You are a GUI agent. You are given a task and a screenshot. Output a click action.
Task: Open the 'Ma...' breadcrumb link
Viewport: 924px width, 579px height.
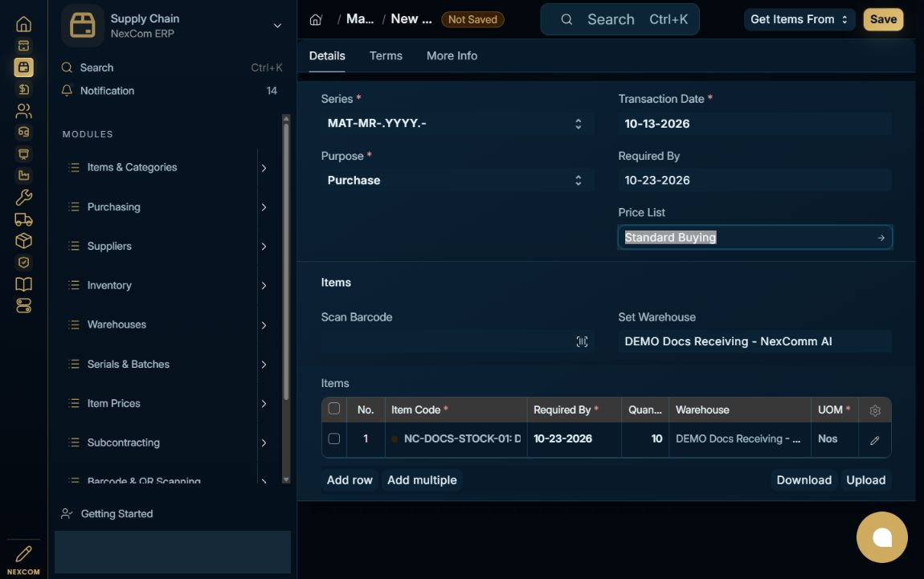coord(360,18)
